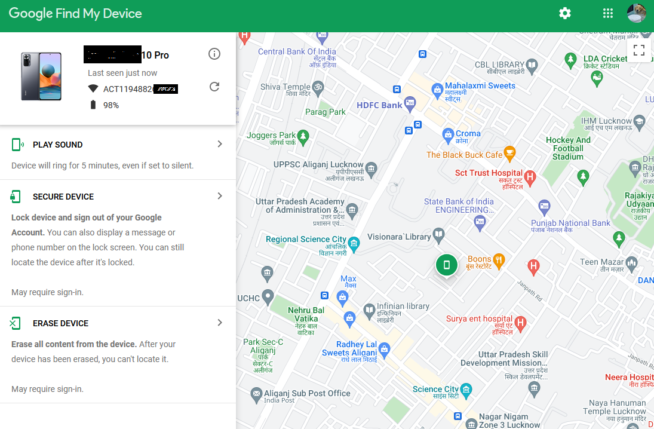Image resolution: width=654 pixels, height=429 pixels.
Task: Select the UPPSC Aliganj Lucknow marker
Action: point(371,169)
